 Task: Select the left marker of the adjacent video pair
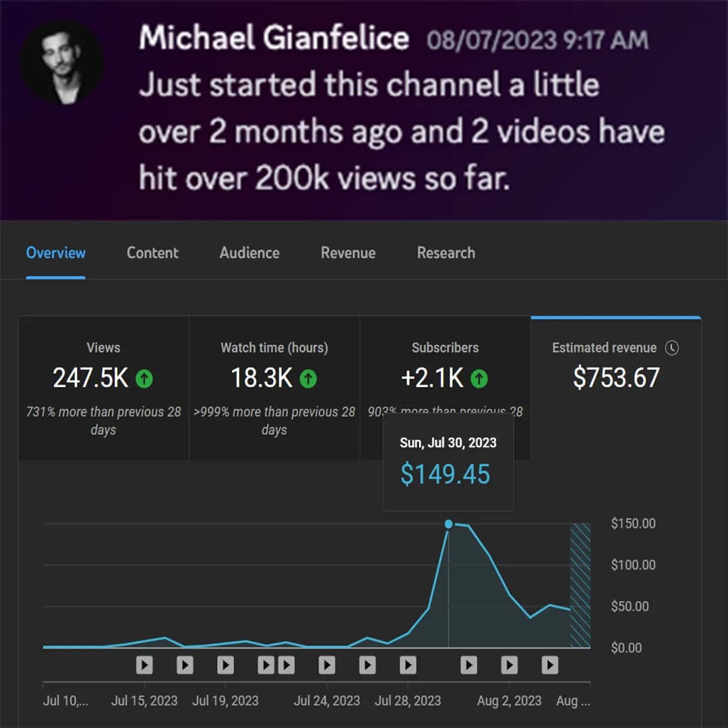pos(266,665)
